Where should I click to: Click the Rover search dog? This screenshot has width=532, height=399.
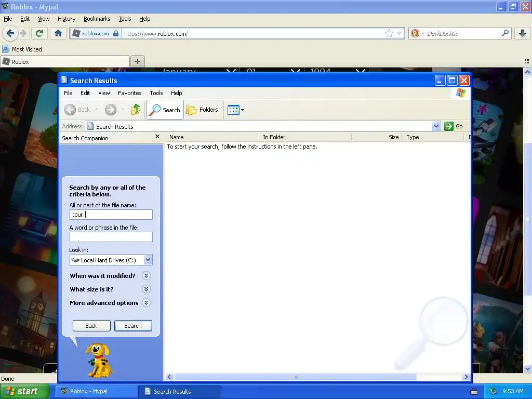(99, 361)
